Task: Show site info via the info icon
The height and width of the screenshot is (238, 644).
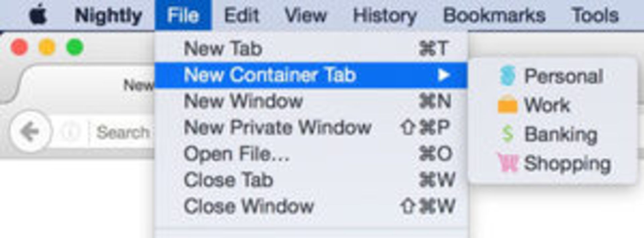Action: (x=70, y=132)
